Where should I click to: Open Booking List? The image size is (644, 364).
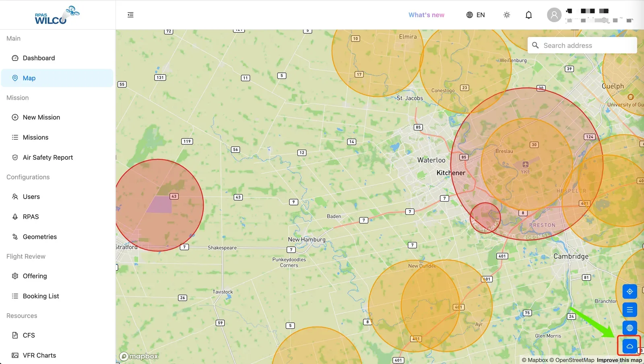point(57,296)
